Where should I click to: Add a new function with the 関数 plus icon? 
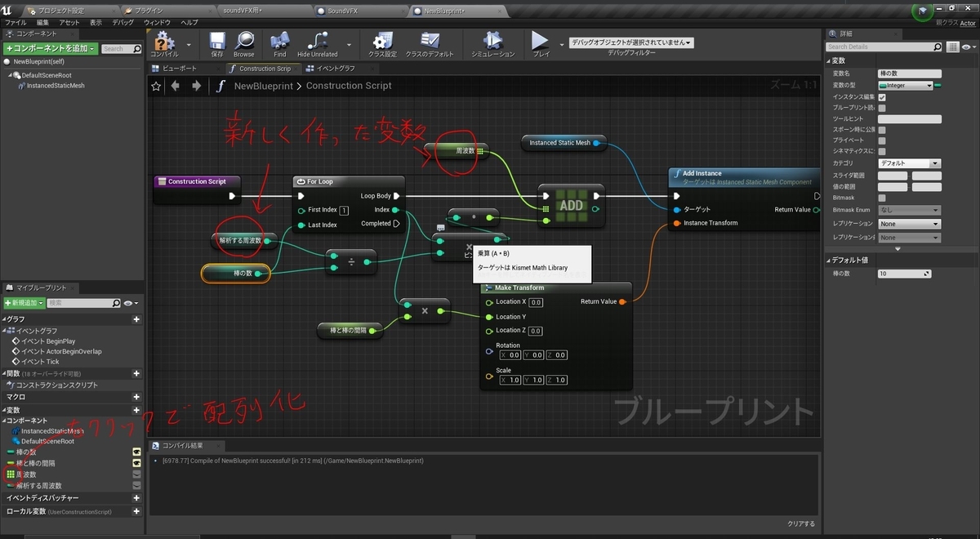136,373
